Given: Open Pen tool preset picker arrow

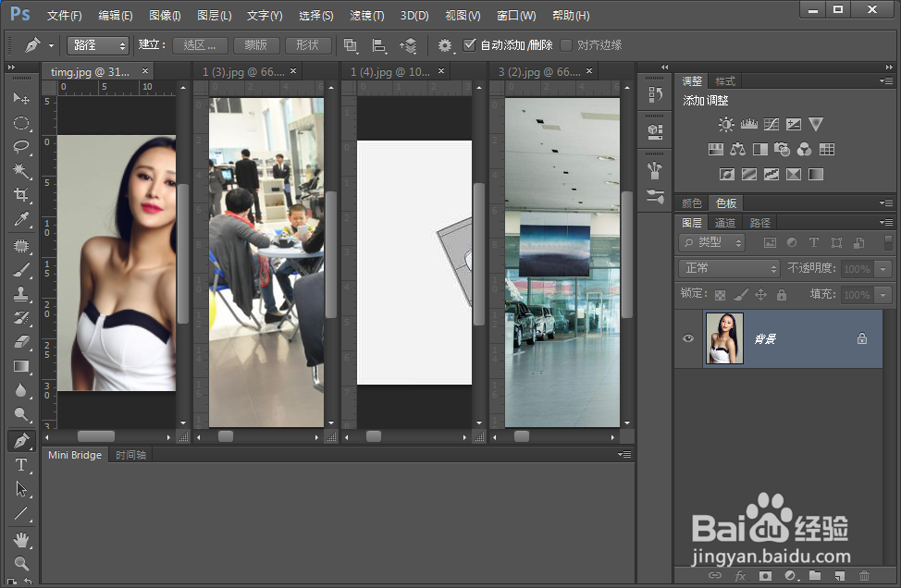Looking at the screenshot, I should [51, 45].
